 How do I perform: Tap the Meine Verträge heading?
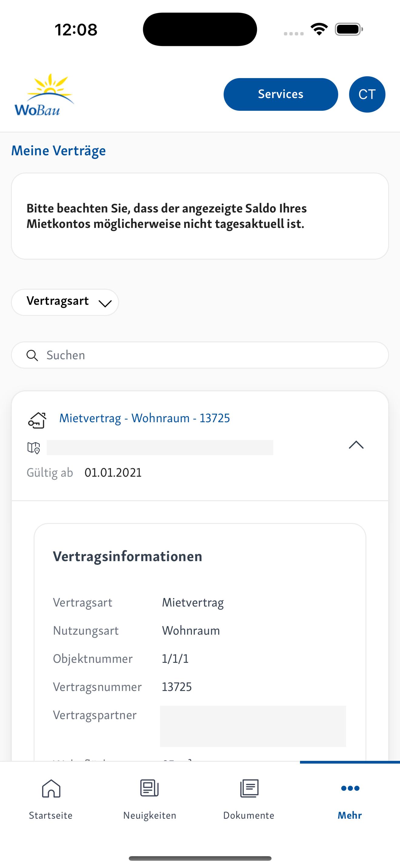(58, 151)
